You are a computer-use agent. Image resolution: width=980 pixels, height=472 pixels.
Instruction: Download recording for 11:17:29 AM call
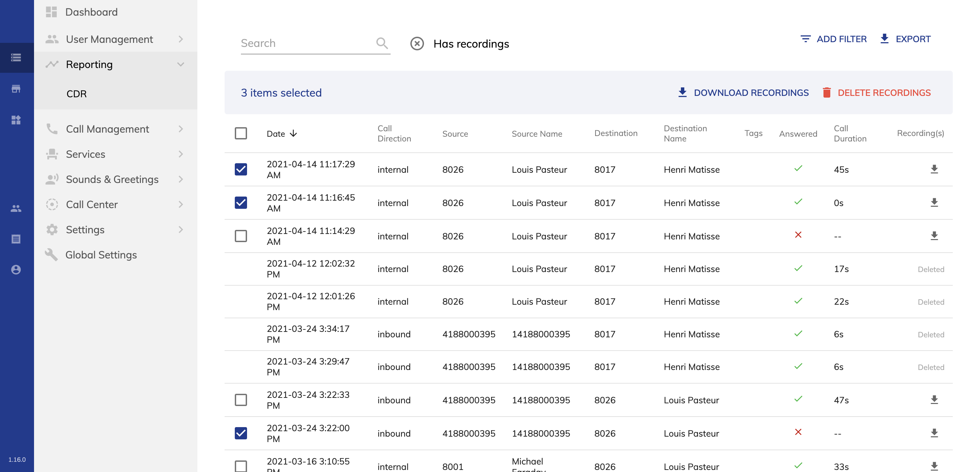tap(934, 169)
